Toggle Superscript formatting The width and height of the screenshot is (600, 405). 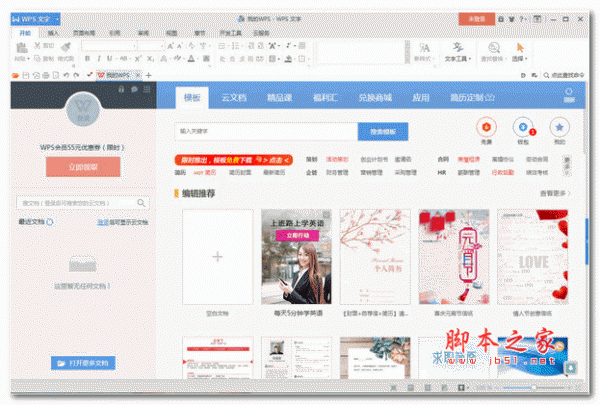pos(138,59)
